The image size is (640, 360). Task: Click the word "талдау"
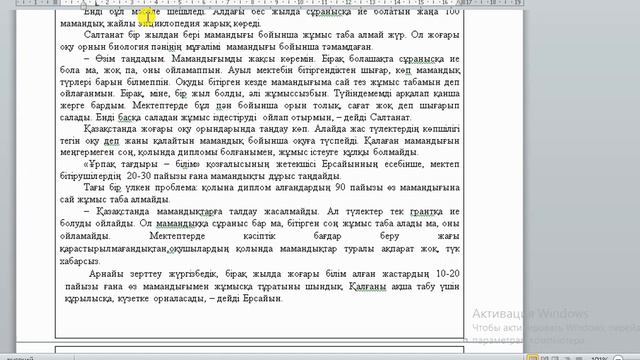(x=243, y=211)
